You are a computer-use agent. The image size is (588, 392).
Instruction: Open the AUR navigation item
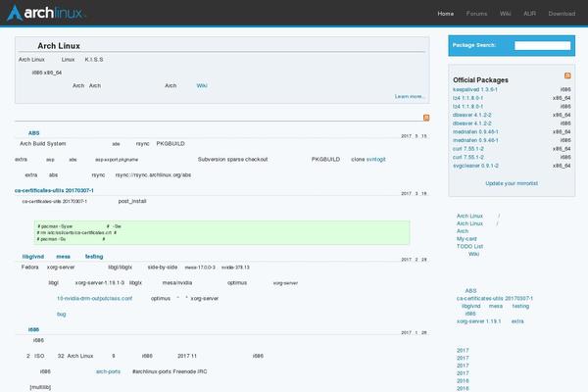coord(529,14)
